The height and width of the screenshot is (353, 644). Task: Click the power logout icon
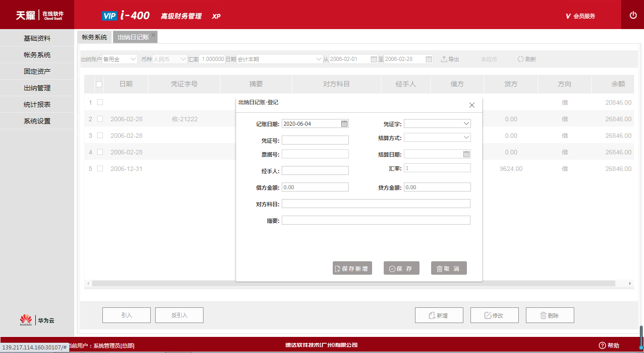[633, 15]
